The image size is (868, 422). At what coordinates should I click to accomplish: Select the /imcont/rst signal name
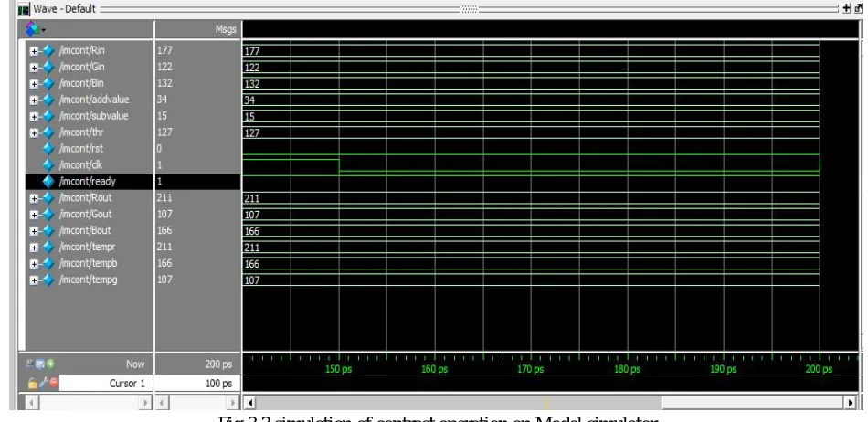(80, 148)
